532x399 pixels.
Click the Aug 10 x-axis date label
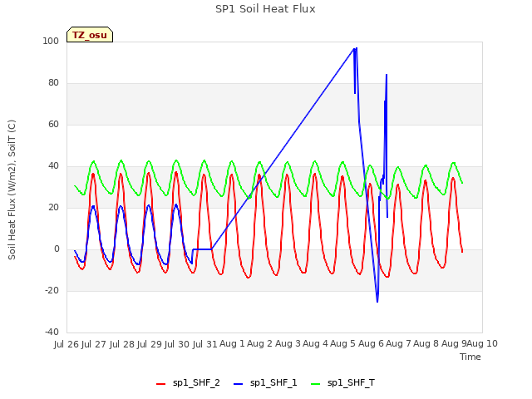tap(482, 344)
